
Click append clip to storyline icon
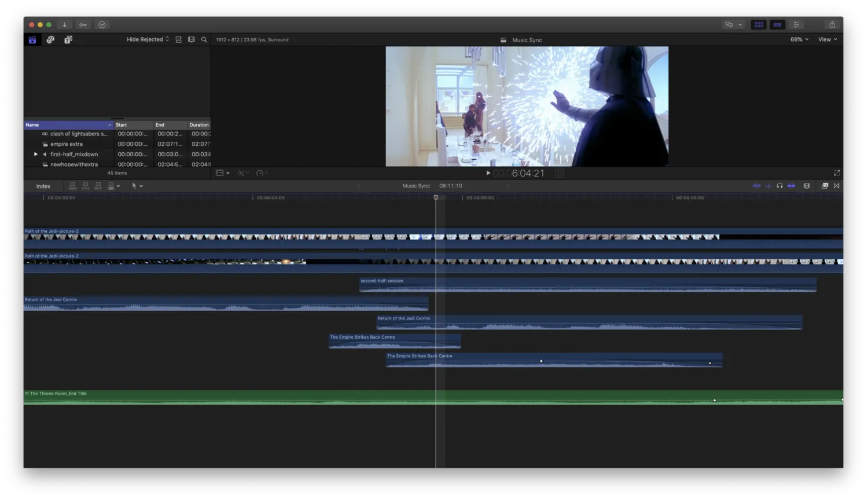98,186
